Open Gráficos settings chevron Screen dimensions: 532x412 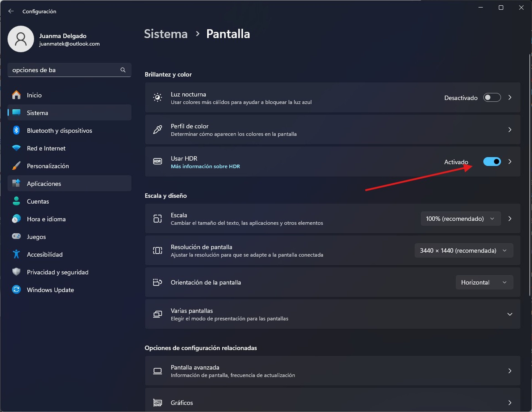(510, 403)
